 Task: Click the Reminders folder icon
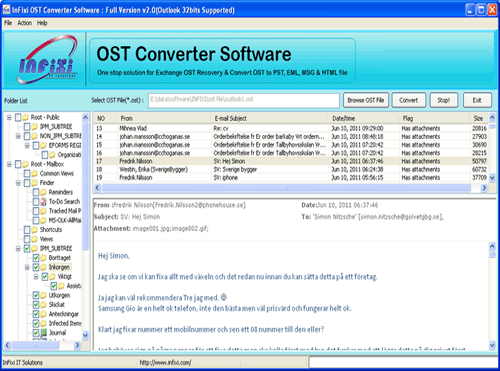(43, 192)
